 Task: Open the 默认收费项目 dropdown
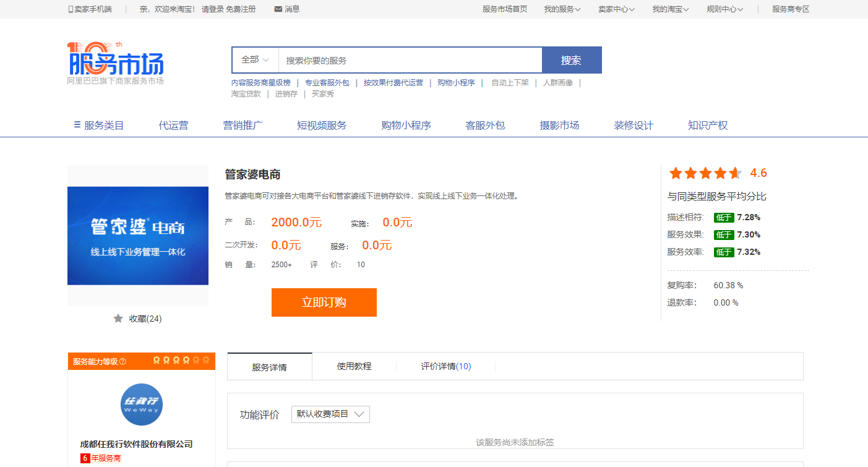point(330,414)
